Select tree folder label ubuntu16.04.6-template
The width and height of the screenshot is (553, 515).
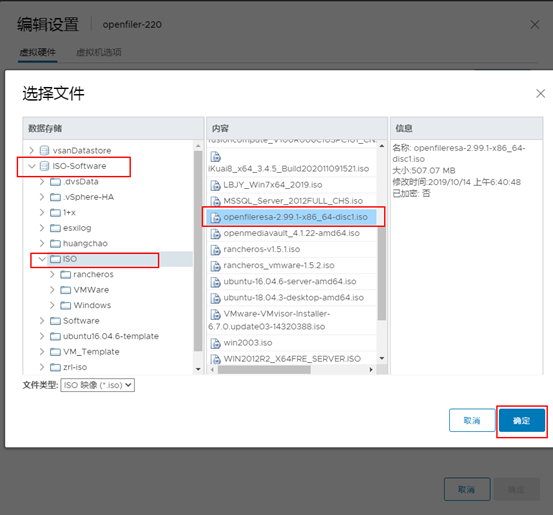111,337
